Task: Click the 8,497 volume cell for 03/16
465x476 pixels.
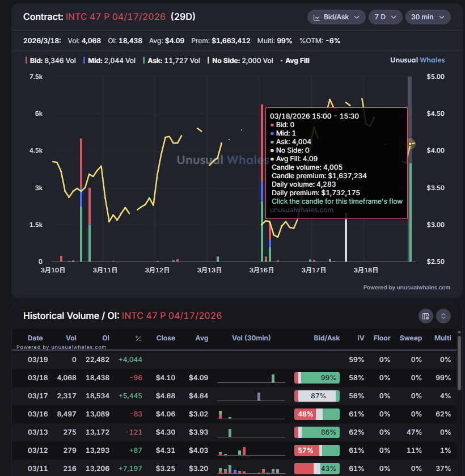Action: (66, 414)
